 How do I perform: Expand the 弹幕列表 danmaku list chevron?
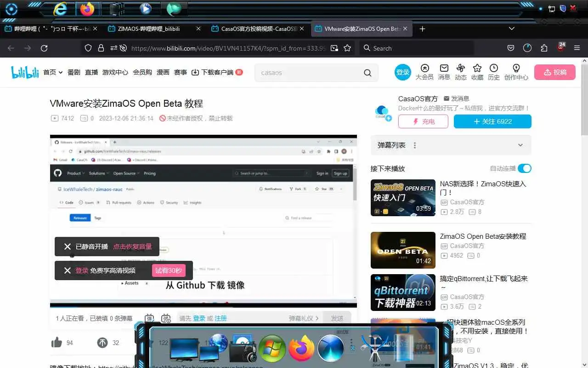click(x=520, y=145)
